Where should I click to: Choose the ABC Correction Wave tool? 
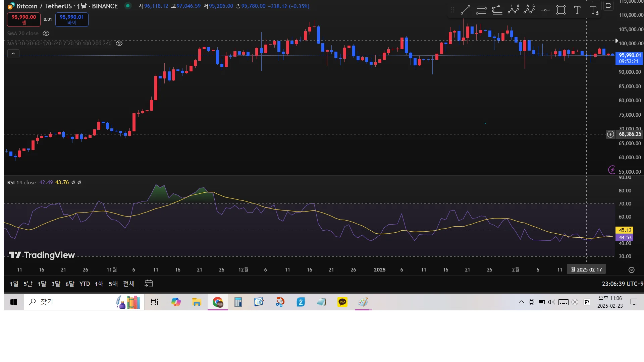[x=529, y=10]
